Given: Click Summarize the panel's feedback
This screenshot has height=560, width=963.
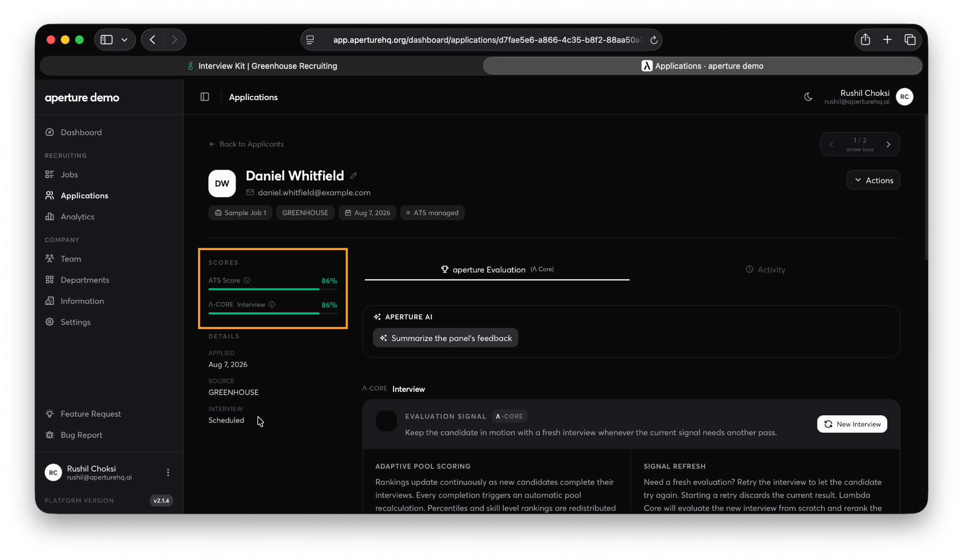Looking at the screenshot, I should click(446, 338).
